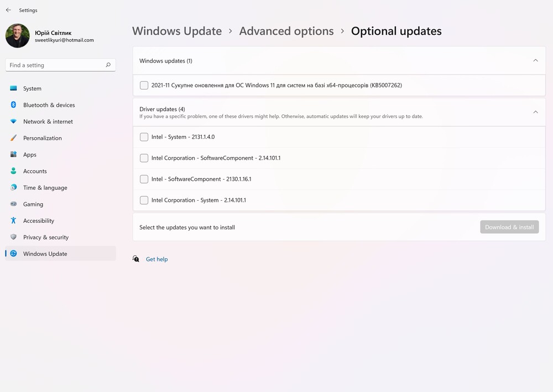Go to Time & language settings

point(45,187)
